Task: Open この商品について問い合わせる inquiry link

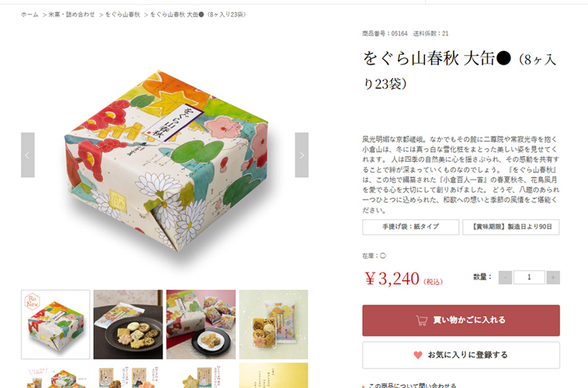Action: [x=412, y=386]
